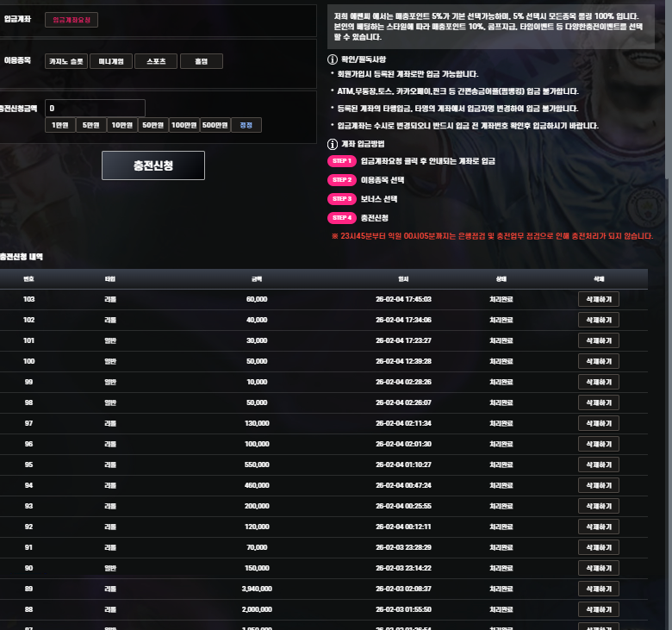This screenshot has height=630, width=672.
Task: Delete the 550,000 deposit record
Action: [x=598, y=465]
